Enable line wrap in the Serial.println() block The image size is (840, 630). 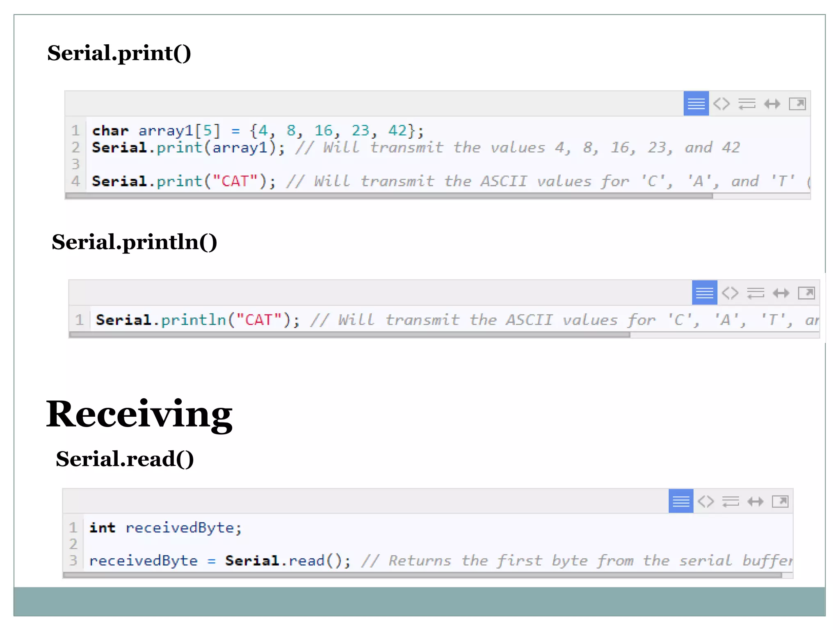pos(756,293)
